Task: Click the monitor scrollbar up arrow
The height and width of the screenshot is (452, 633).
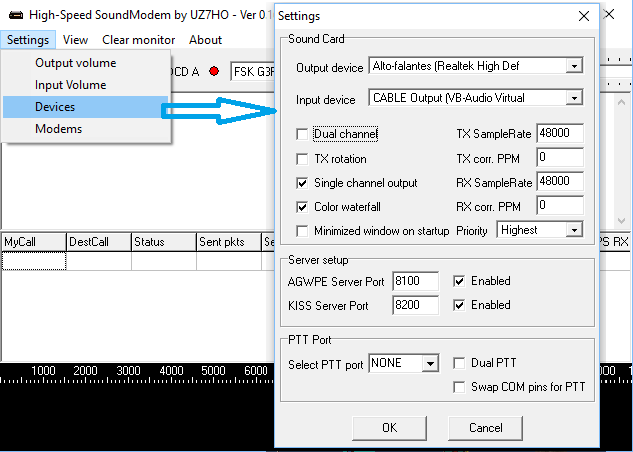Action: pyautogui.click(x=621, y=102)
